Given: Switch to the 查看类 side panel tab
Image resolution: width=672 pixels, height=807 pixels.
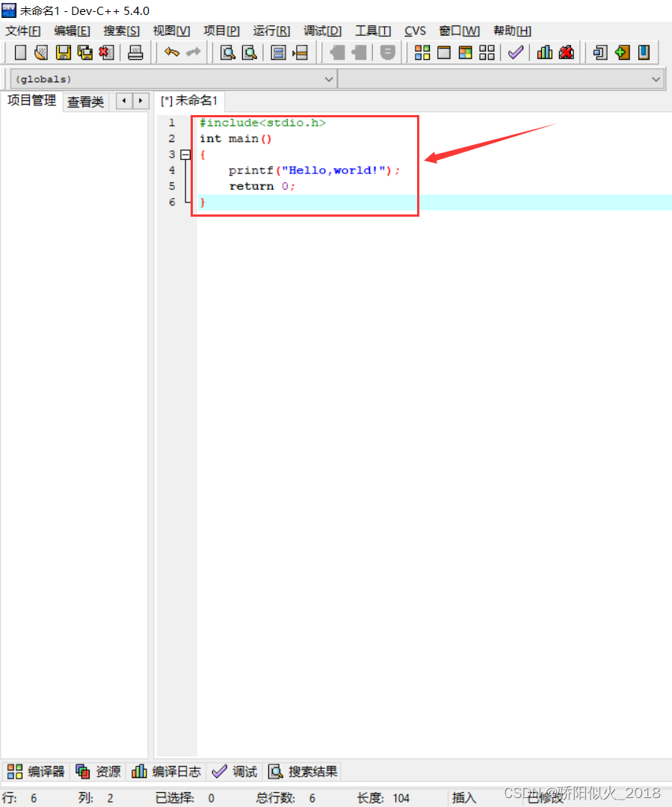Looking at the screenshot, I should coord(85,102).
